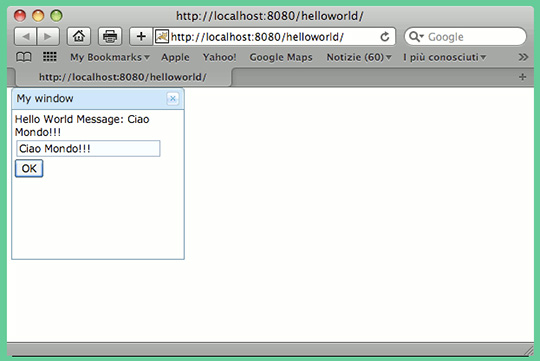Open the Apple bookmark
The image size is (540, 361).
pyautogui.click(x=175, y=57)
